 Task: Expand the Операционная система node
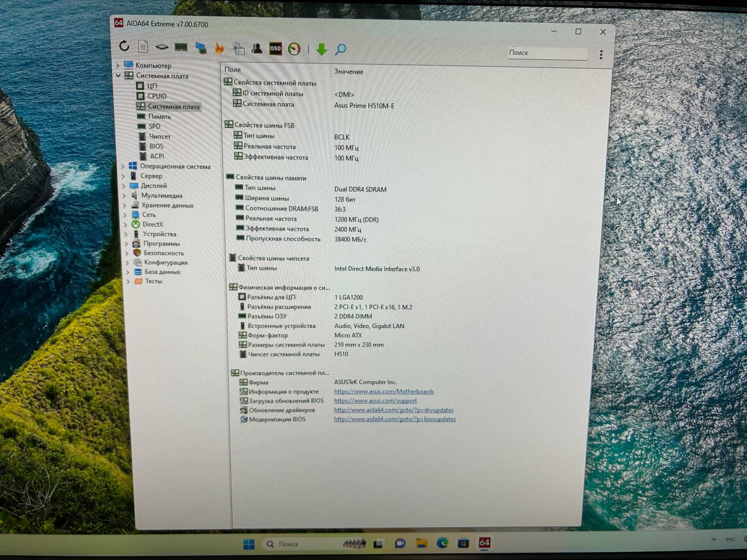123,166
